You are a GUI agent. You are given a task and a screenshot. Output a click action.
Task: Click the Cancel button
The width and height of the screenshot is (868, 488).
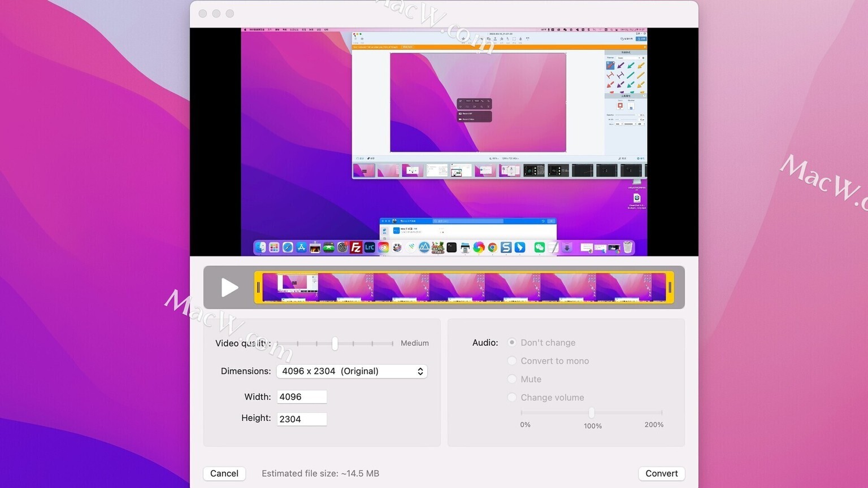click(x=224, y=473)
